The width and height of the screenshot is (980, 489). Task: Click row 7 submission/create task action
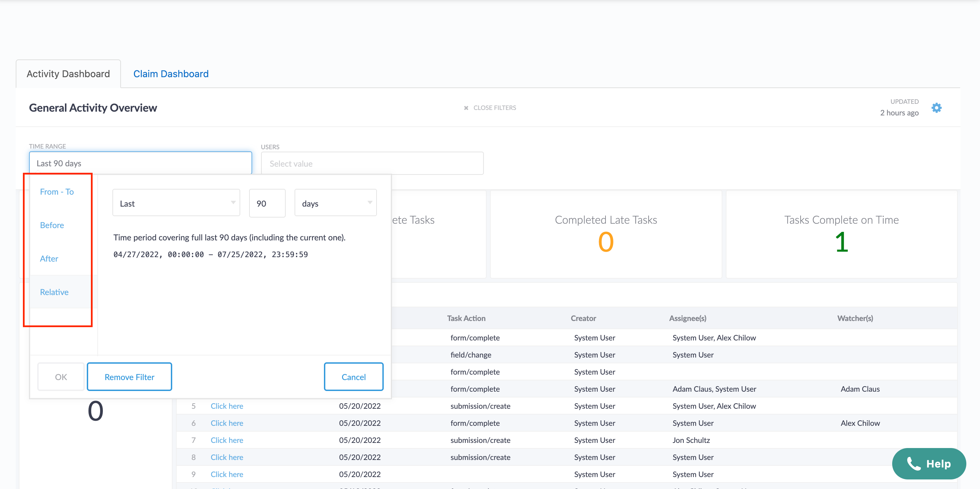coord(480,440)
